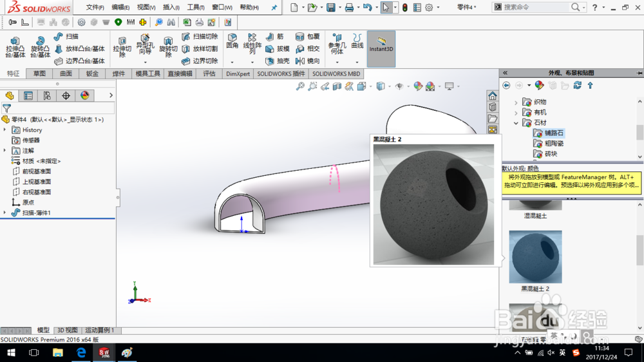Screen dimensions: 644x362
Task: Pin the menu bar with the pushpin icon
Action: click(274, 7)
